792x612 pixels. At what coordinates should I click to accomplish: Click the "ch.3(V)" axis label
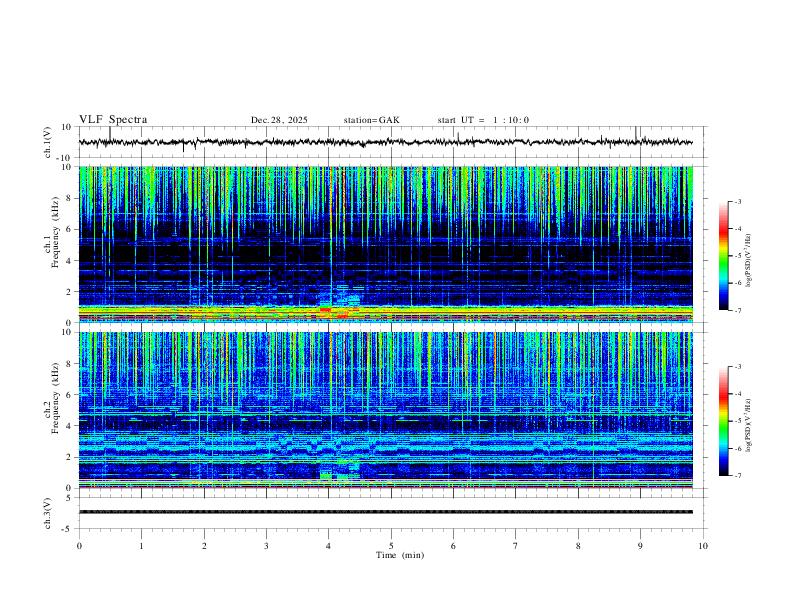48,513
